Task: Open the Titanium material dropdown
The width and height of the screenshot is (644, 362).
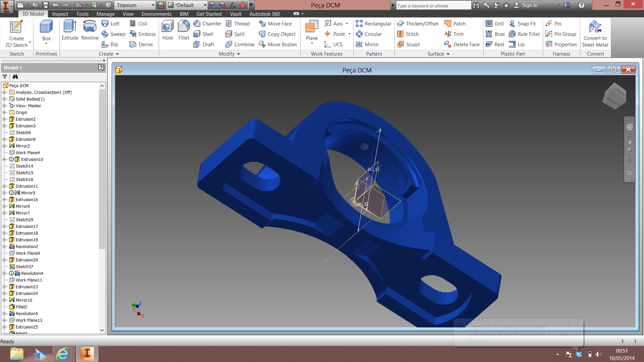Action: [153, 5]
